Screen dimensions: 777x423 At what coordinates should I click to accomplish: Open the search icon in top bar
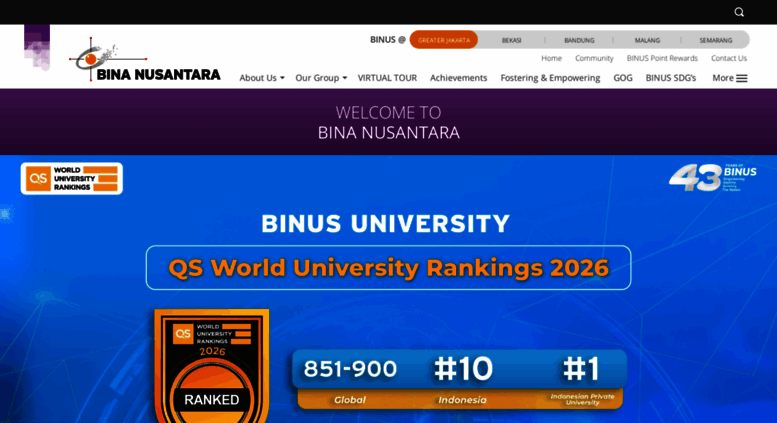[739, 12]
